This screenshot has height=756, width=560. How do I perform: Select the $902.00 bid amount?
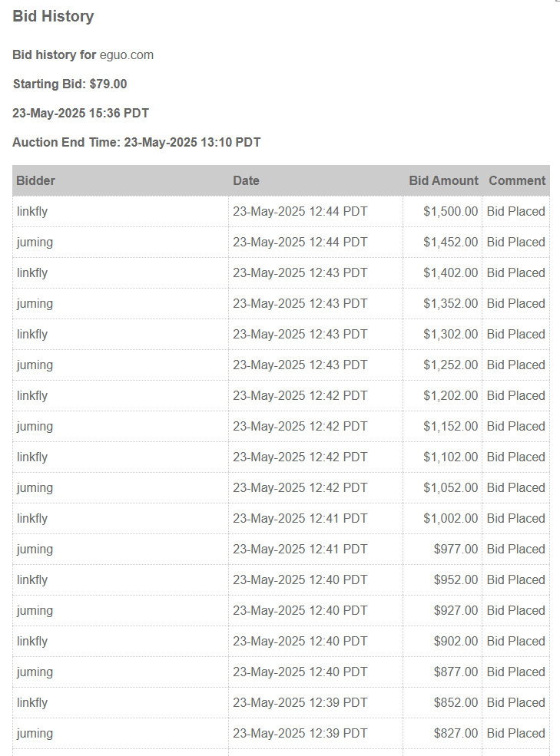pyautogui.click(x=456, y=642)
